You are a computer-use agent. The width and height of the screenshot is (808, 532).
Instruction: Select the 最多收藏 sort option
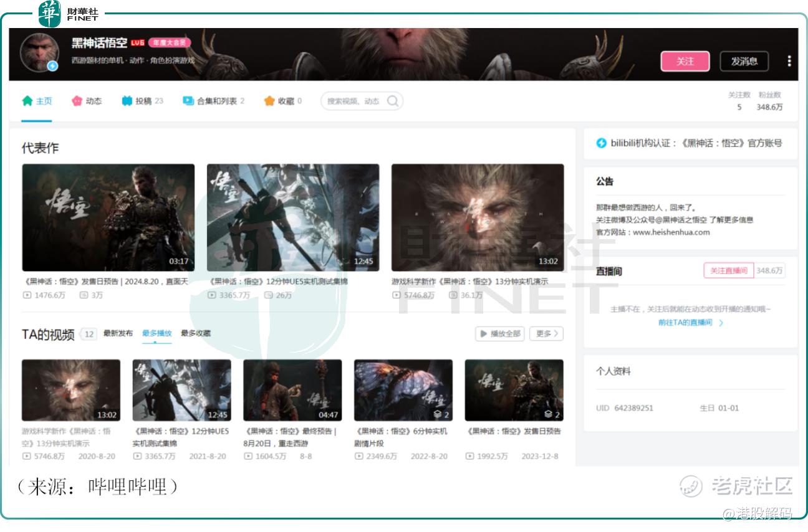(196, 333)
